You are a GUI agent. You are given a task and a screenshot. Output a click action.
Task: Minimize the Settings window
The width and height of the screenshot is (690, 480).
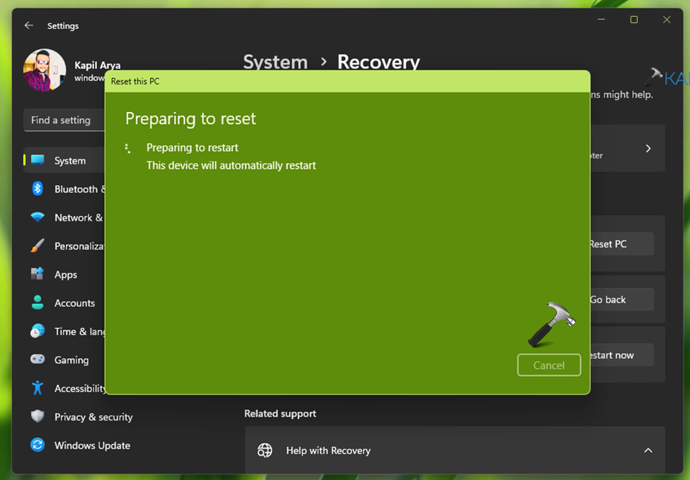[x=601, y=19]
